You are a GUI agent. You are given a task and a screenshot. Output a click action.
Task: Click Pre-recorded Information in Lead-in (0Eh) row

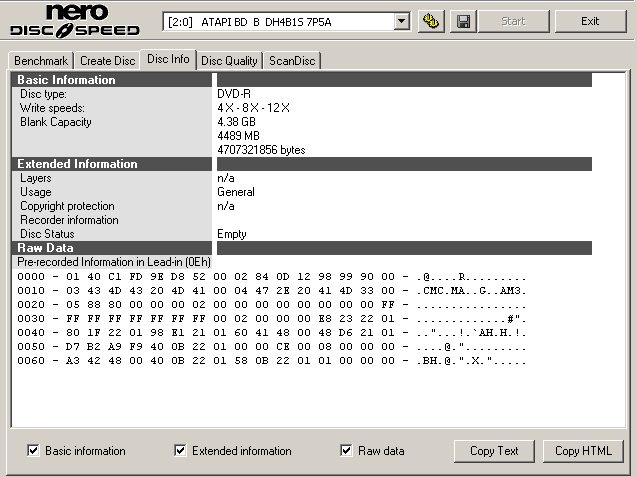pos(114,262)
